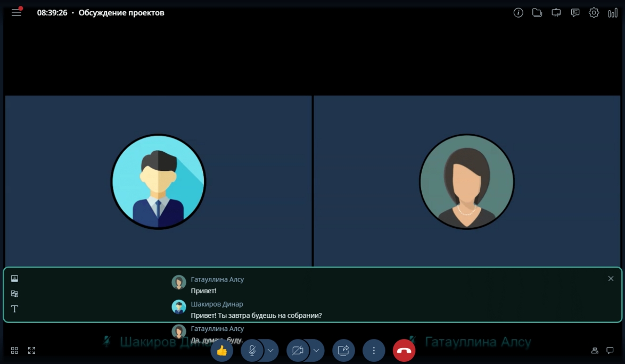The height and width of the screenshot is (364, 625).
Task: Toggle fullscreen mode
Action: tap(31, 351)
